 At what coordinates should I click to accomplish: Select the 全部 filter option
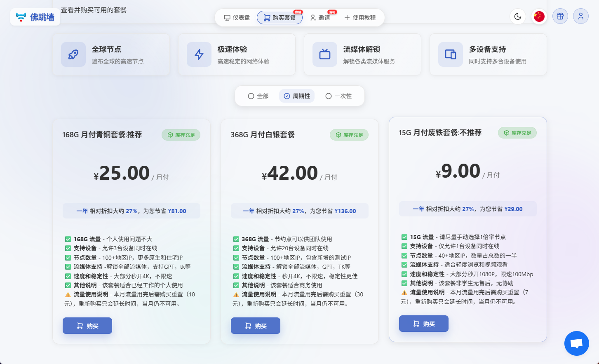click(x=258, y=96)
